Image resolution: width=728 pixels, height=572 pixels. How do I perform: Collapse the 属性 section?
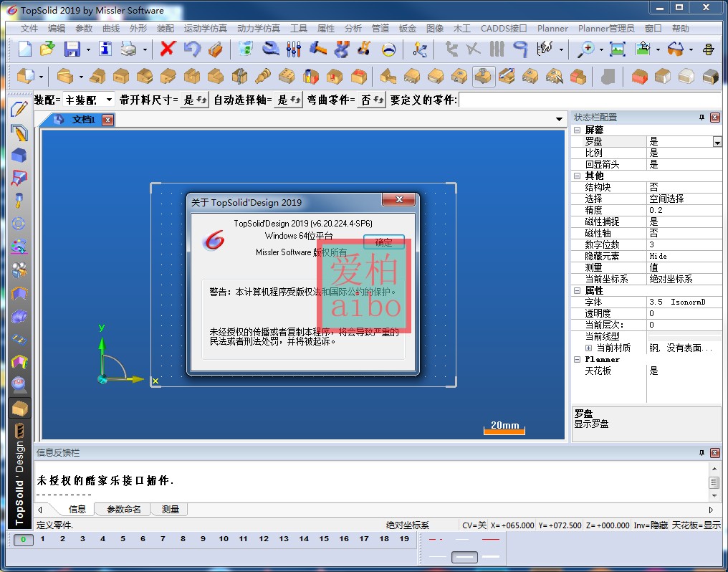click(x=577, y=290)
